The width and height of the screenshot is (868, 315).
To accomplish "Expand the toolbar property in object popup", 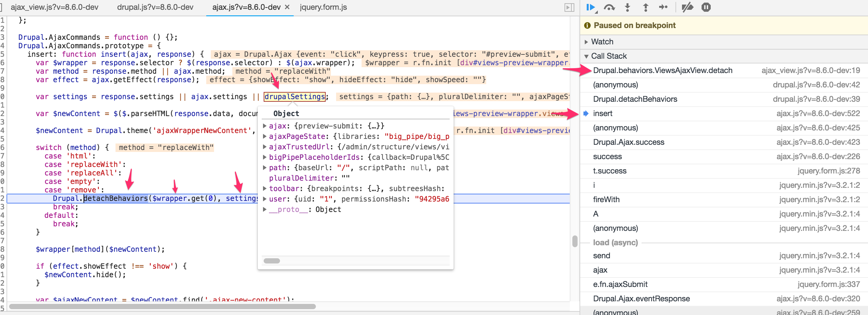I will coord(265,189).
